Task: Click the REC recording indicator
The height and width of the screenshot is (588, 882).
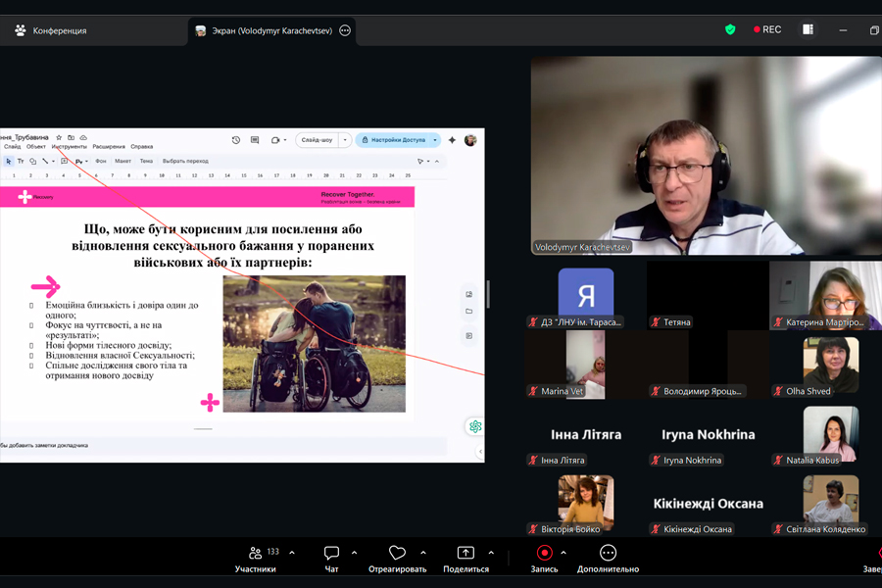Action: point(767,29)
